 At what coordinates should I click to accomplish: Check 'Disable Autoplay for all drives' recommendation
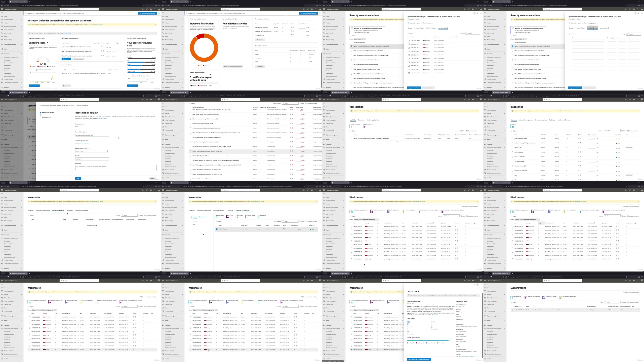pyautogui.click(x=191, y=156)
